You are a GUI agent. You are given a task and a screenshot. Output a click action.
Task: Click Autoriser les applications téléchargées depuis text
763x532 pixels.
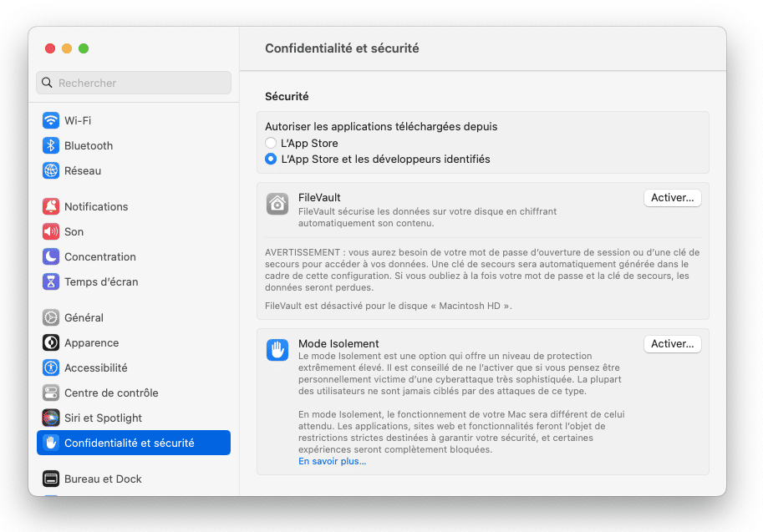point(381,126)
